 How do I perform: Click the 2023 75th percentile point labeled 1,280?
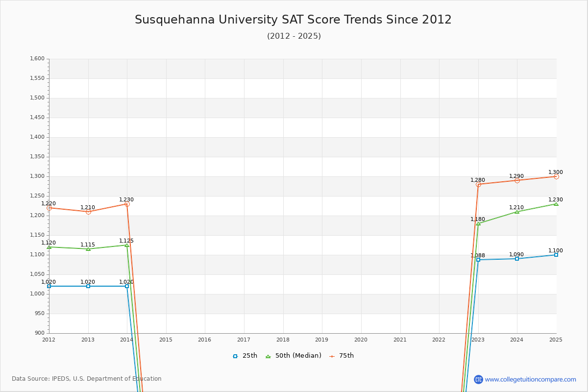click(478, 184)
